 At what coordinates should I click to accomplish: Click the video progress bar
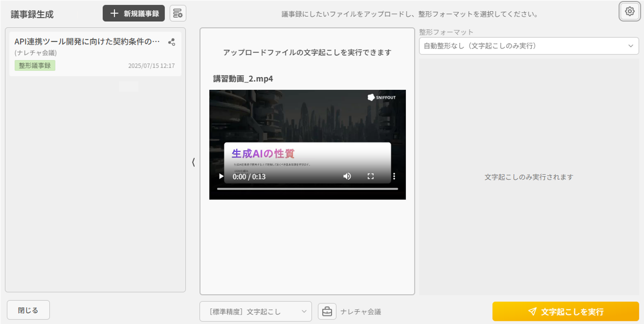(x=307, y=189)
